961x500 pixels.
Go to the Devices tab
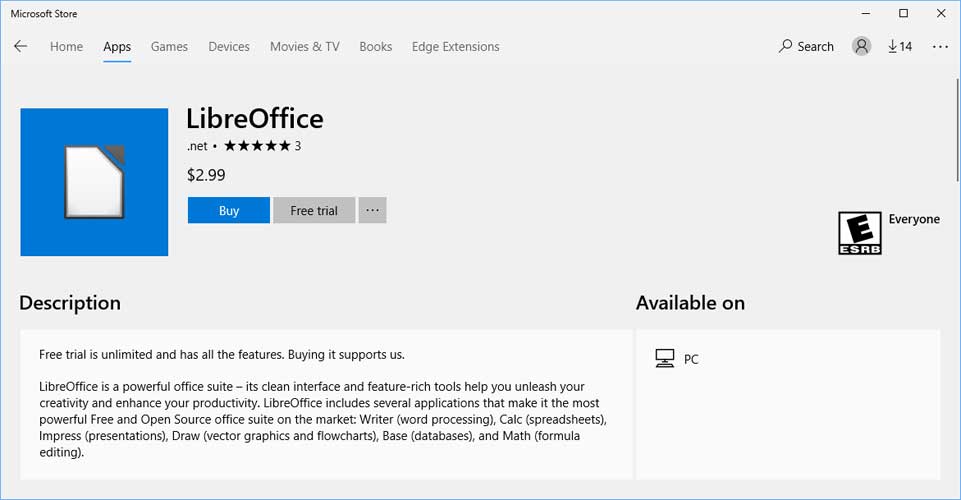[229, 47]
